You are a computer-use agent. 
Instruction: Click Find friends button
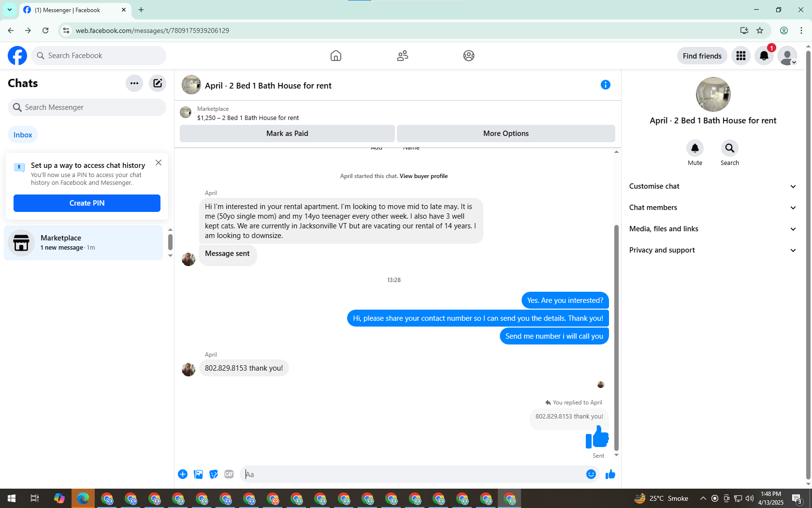(702, 56)
